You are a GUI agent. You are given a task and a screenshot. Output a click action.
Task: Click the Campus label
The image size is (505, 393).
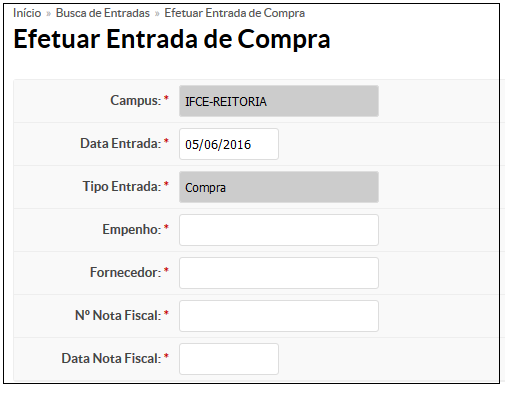[136, 100]
